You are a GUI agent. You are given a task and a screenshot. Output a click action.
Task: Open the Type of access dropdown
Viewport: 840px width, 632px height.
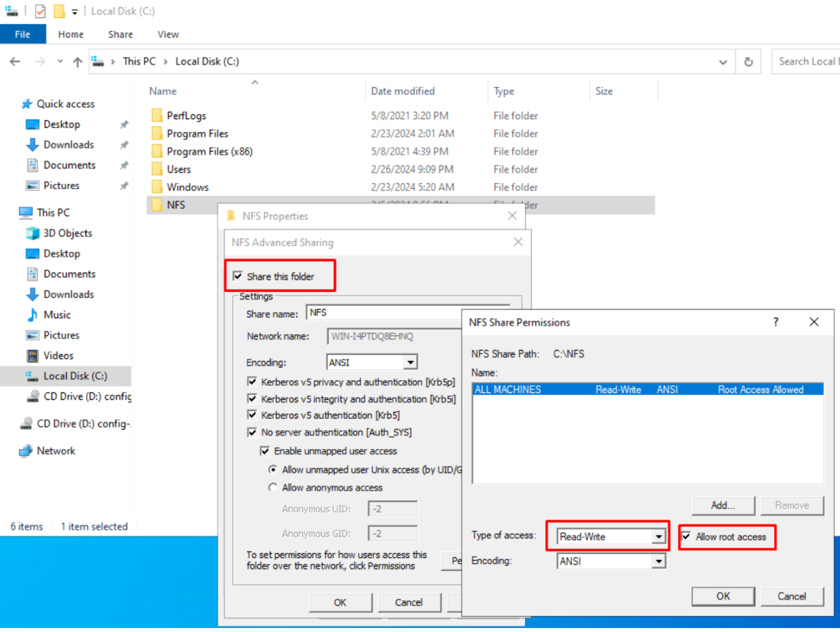point(658,536)
